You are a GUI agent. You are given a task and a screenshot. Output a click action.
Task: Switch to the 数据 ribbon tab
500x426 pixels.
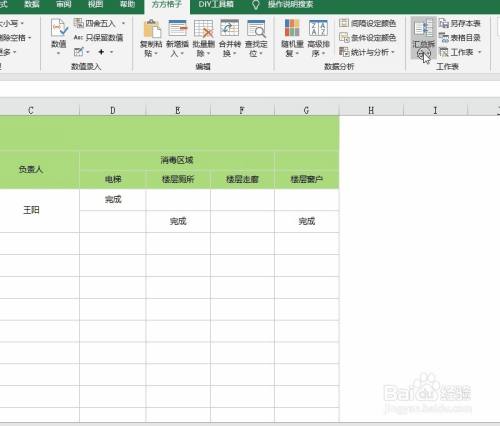pyautogui.click(x=32, y=4)
